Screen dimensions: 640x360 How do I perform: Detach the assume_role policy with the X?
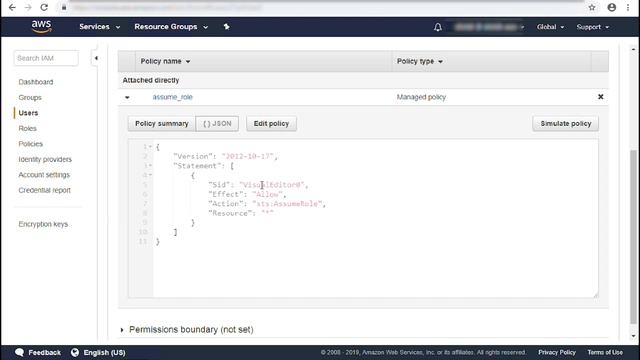[600, 97]
